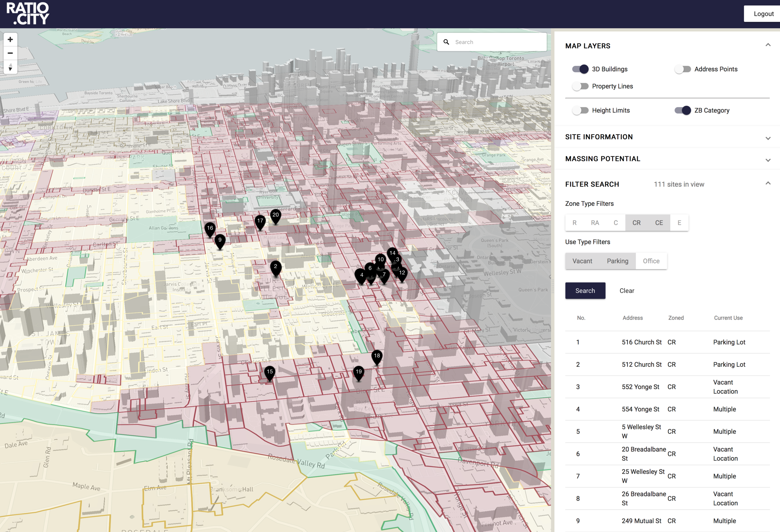Select map marker number 6
Image resolution: width=780 pixels, height=532 pixels.
point(369,268)
